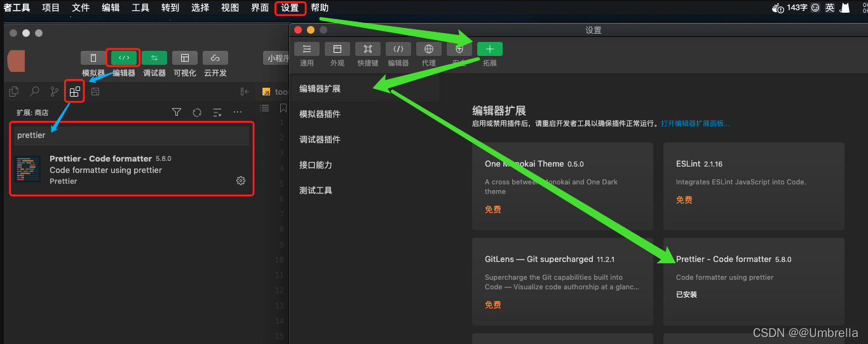Viewport: 868px width, 344px height.
Task: Clear extension search results icon
Action: [217, 112]
